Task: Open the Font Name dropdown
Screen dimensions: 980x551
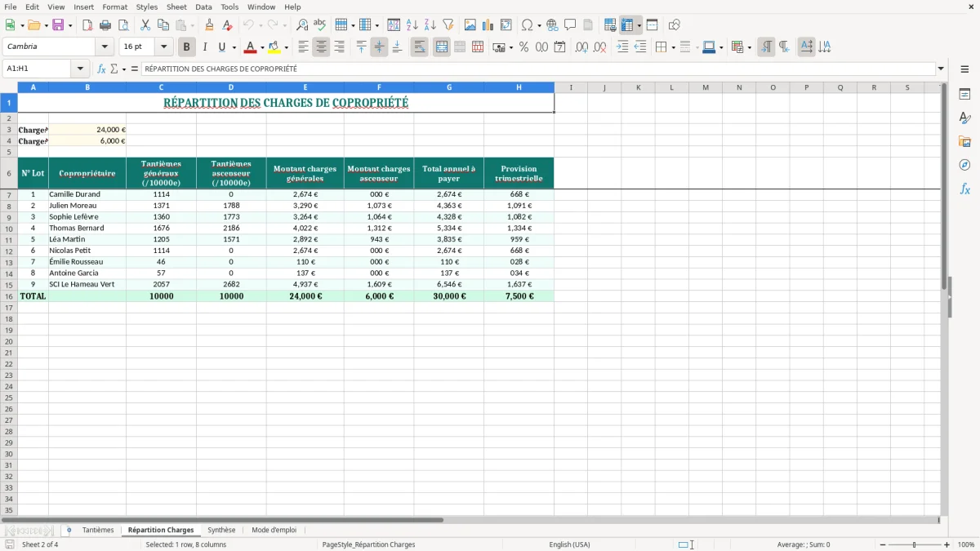Action: pos(105,47)
